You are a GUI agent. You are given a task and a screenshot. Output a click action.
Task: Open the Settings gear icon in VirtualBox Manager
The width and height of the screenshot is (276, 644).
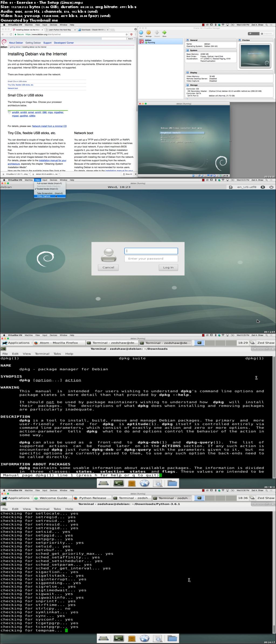149,32
